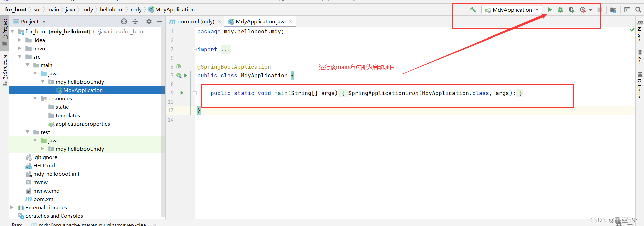
Task: Expand the .idea folder
Action: (20, 40)
